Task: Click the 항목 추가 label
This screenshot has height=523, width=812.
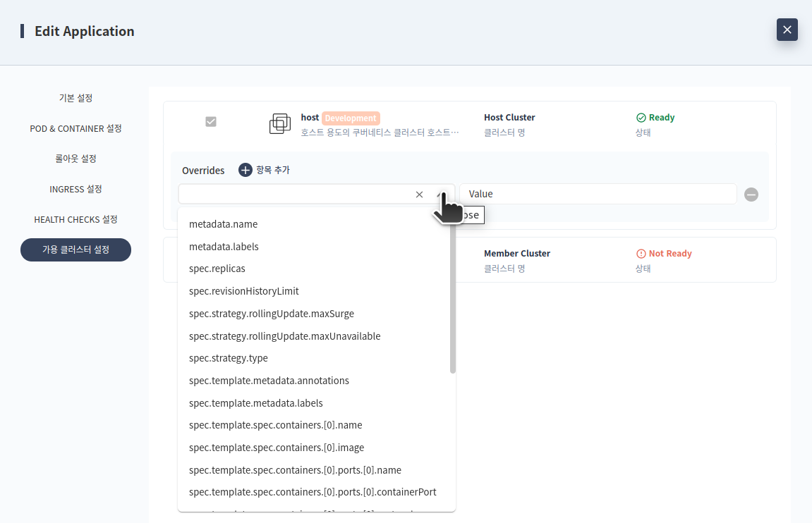Action: point(273,170)
